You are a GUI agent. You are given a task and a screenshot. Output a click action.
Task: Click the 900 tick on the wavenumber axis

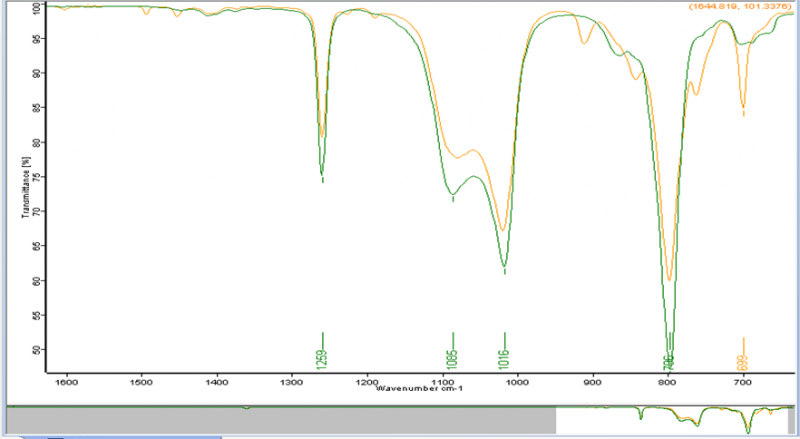pos(593,382)
